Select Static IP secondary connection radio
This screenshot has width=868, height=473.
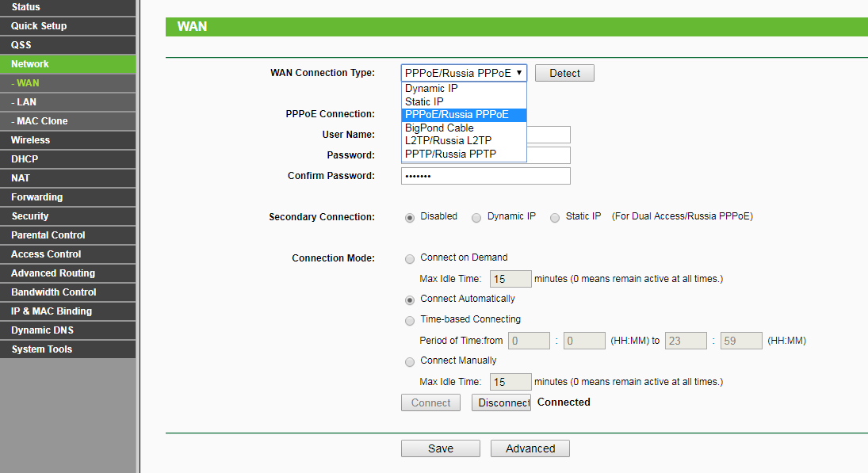click(x=556, y=217)
